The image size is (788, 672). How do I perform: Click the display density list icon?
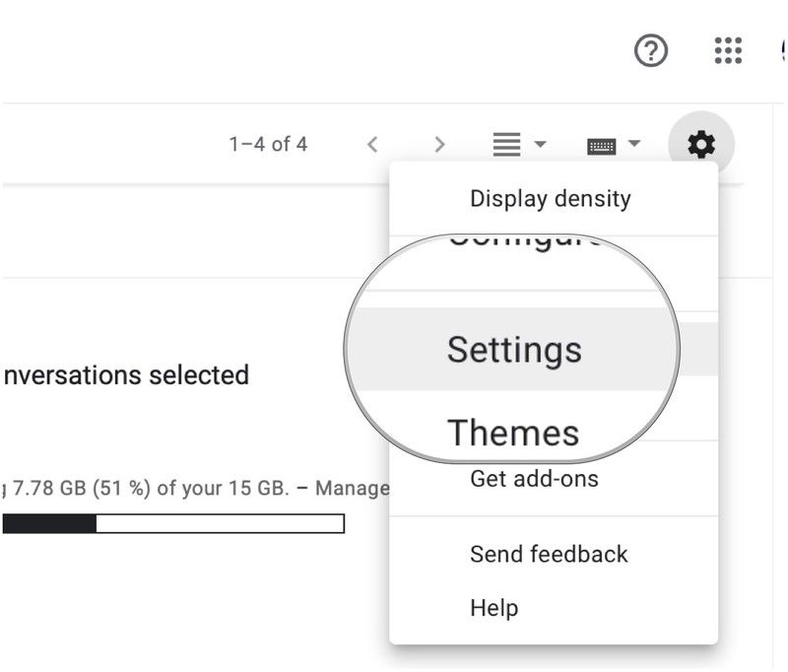coord(506,144)
